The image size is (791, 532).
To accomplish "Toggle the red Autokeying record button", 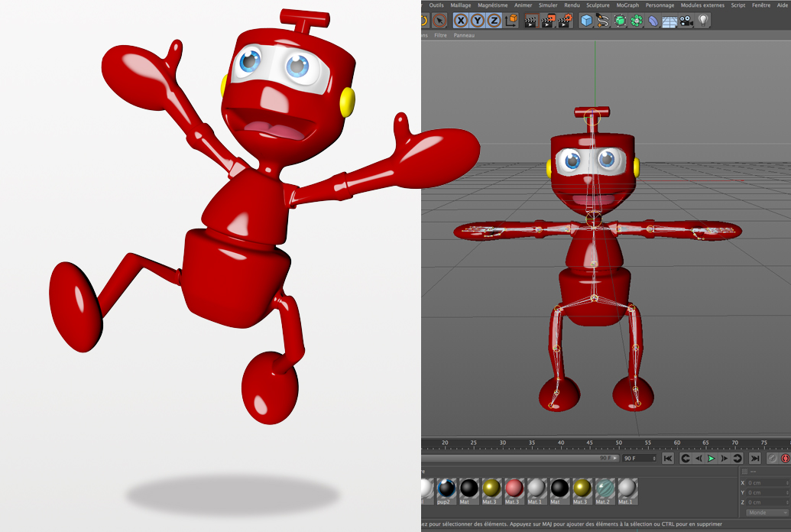I will pos(785,459).
